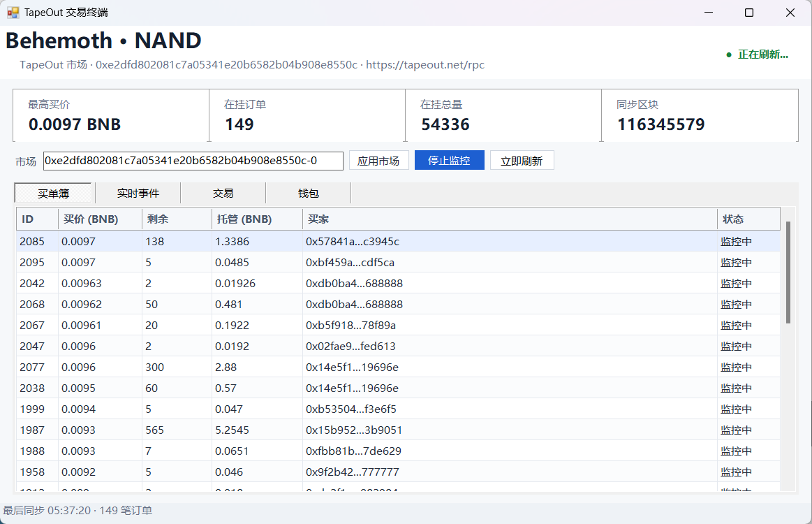The height and width of the screenshot is (524, 812).
Task: Click the TapeOut 市场 RPC subtitle line
Action: (251, 65)
